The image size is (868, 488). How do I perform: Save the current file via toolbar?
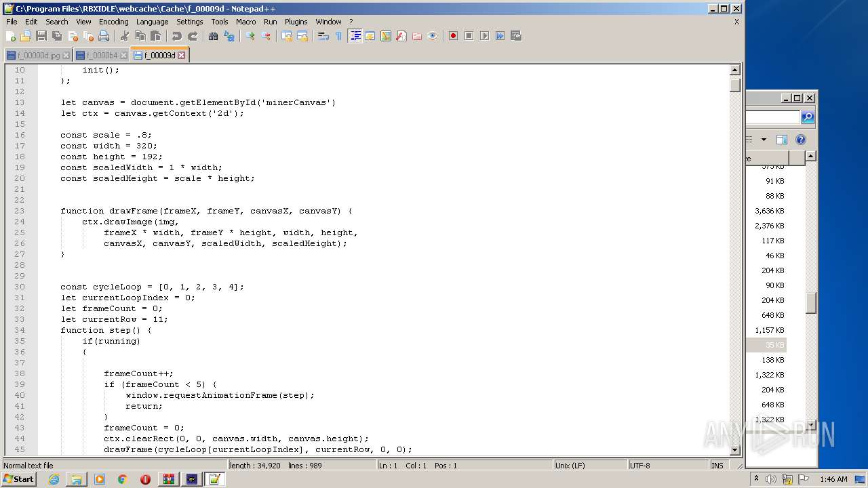click(41, 36)
